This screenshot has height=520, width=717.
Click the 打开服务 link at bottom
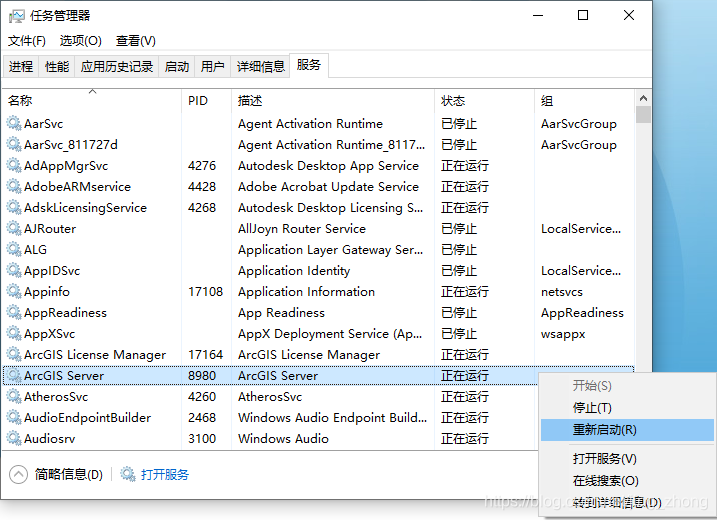pyautogui.click(x=165, y=474)
